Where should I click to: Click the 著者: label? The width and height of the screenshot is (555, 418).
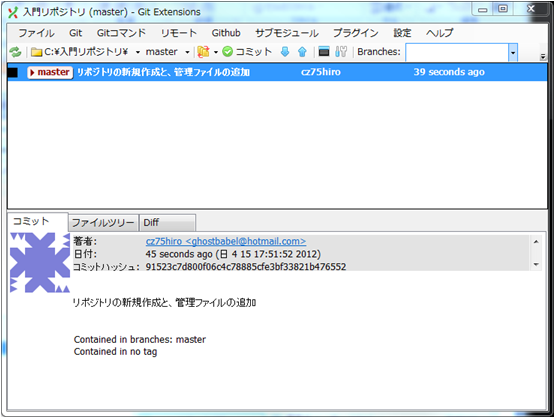85,241
